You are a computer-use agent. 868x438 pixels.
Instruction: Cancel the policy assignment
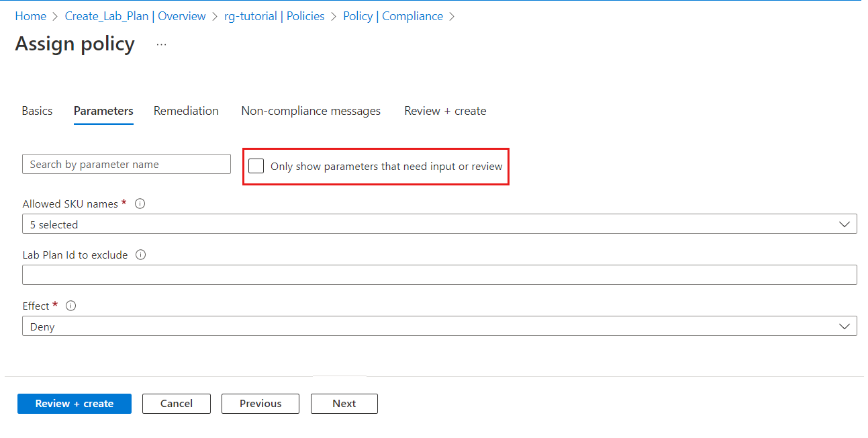177,404
